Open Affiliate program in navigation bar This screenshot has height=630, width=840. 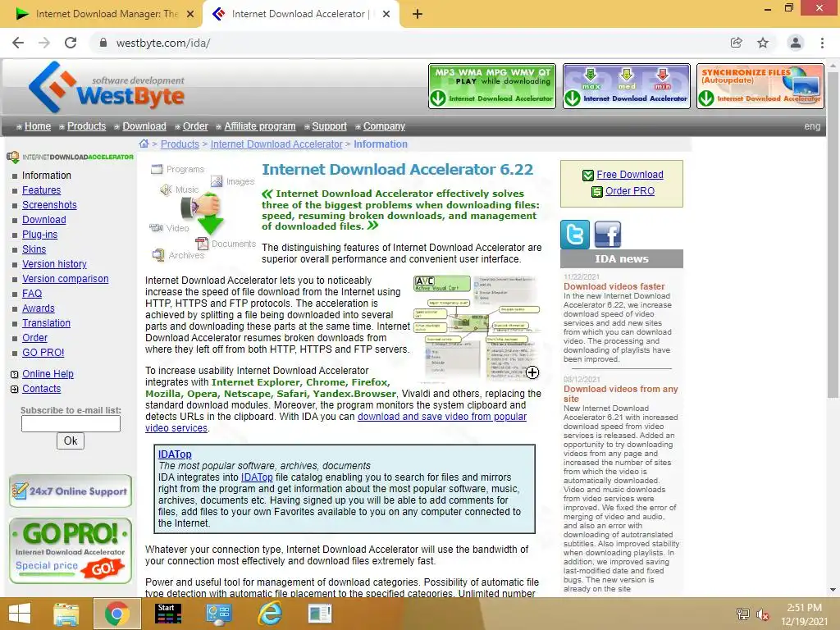tap(260, 126)
